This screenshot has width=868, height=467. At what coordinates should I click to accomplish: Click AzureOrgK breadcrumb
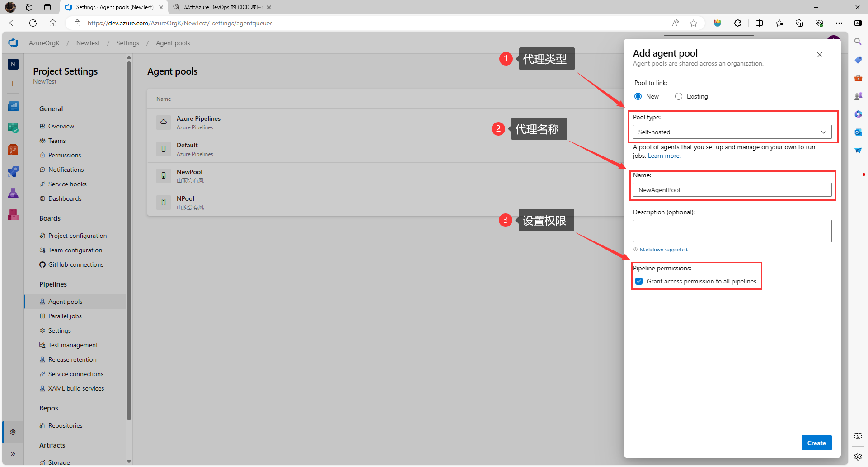click(x=44, y=43)
